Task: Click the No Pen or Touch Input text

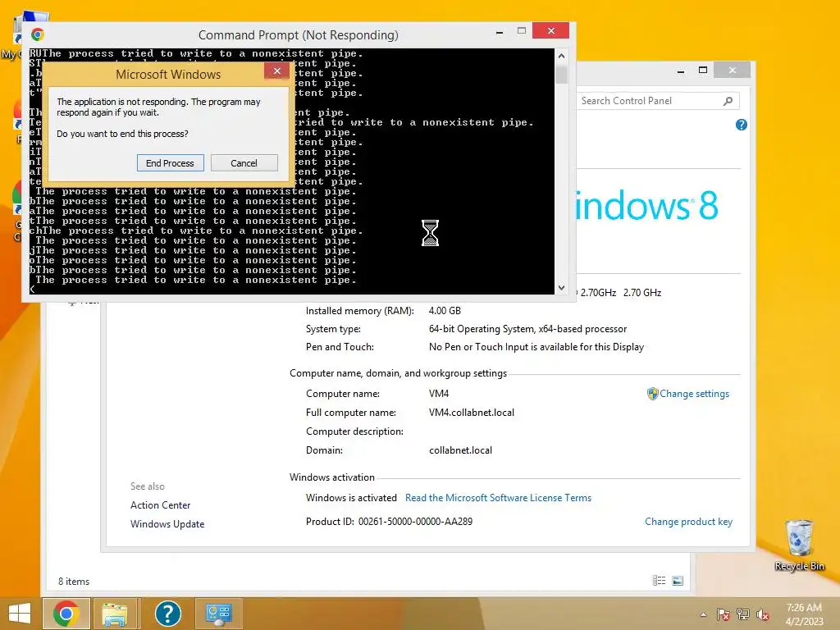Action: [x=536, y=347]
